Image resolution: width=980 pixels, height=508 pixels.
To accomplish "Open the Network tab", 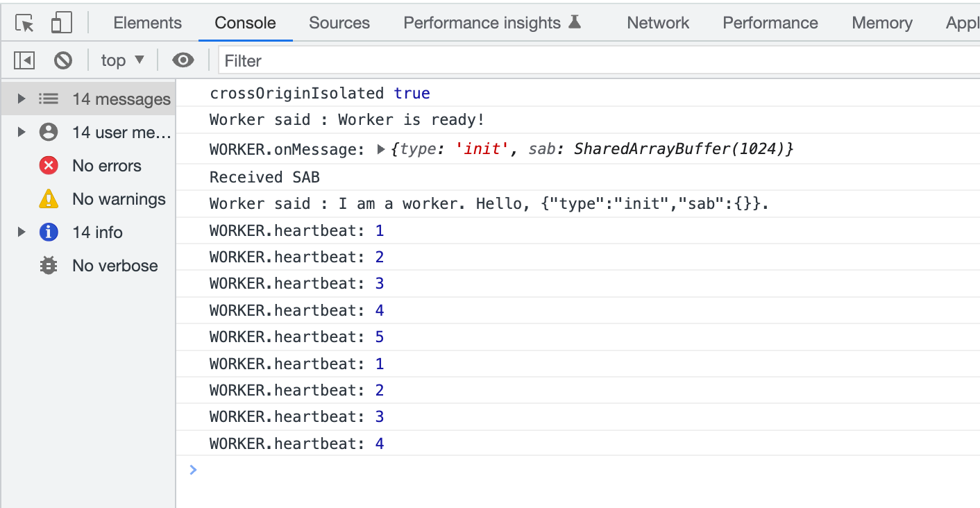I will (657, 23).
